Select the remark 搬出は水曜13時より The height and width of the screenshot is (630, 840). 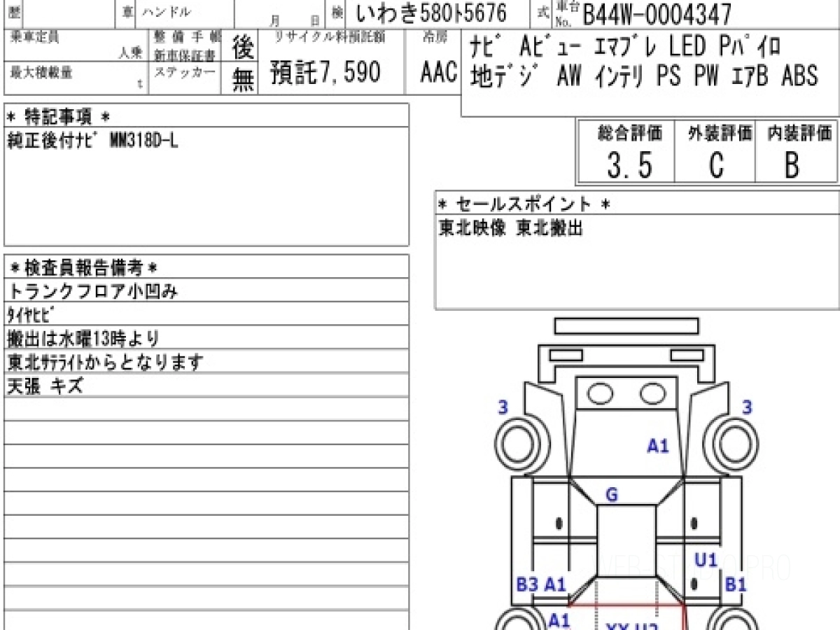click(84, 339)
